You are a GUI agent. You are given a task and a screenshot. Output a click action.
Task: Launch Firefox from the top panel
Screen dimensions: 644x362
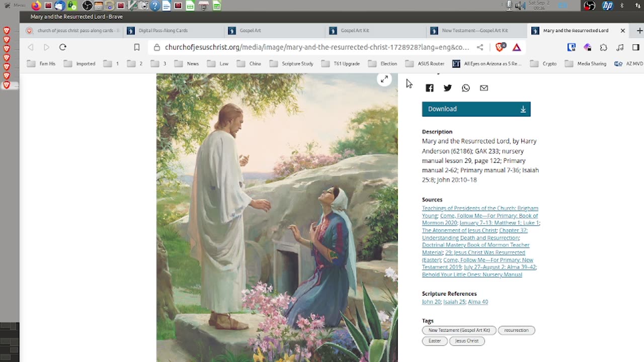[x=36, y=6]
